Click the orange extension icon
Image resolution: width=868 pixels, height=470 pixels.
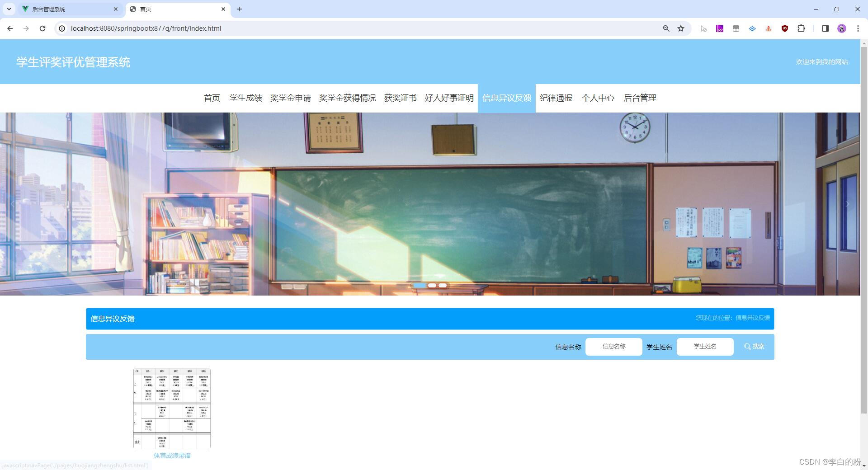tap(769, 28)
